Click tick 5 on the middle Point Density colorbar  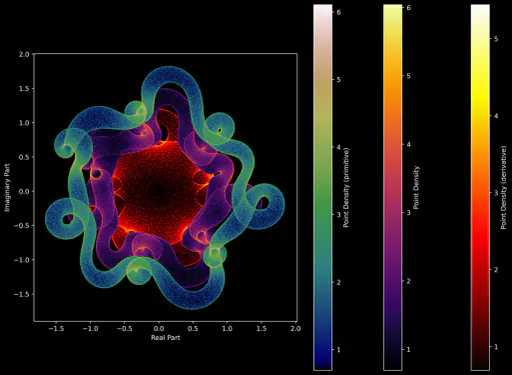408,76
